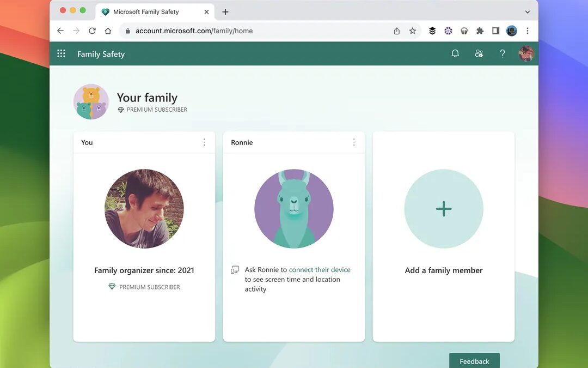
Task: Open the Microsoft apps grid launcher
Action: point(61,53)
